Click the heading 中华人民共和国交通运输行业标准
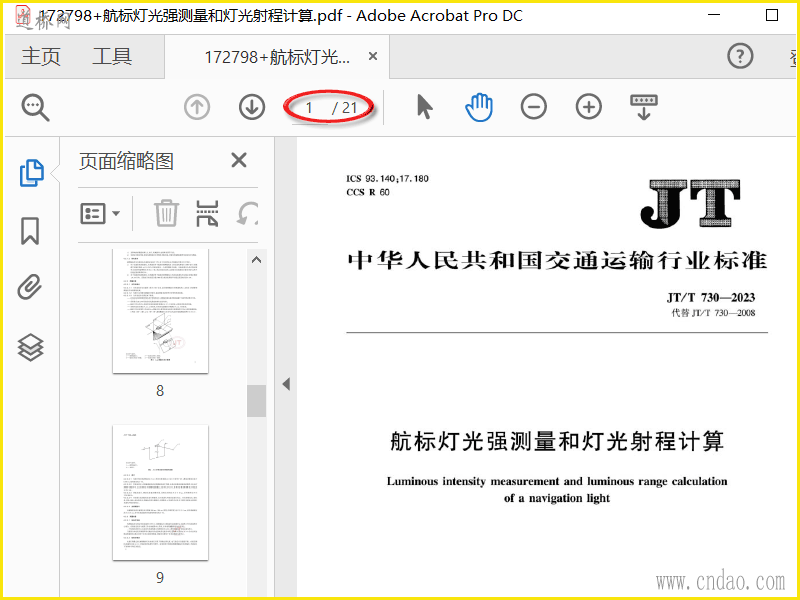800x600 pixels. (557, 261)
